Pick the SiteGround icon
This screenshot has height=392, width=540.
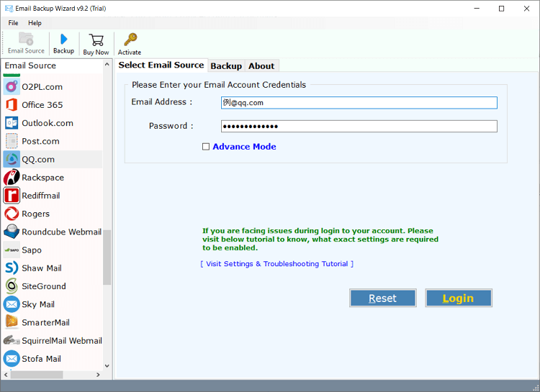click(12, 286)
